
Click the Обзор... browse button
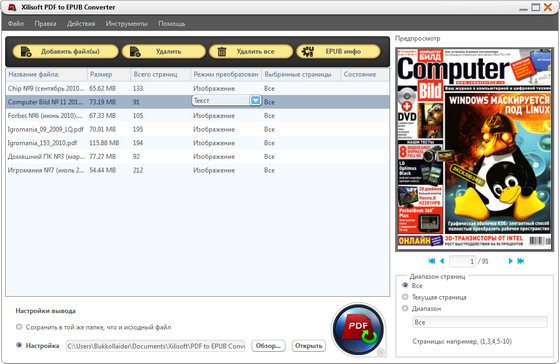click(x=268, y=346)
